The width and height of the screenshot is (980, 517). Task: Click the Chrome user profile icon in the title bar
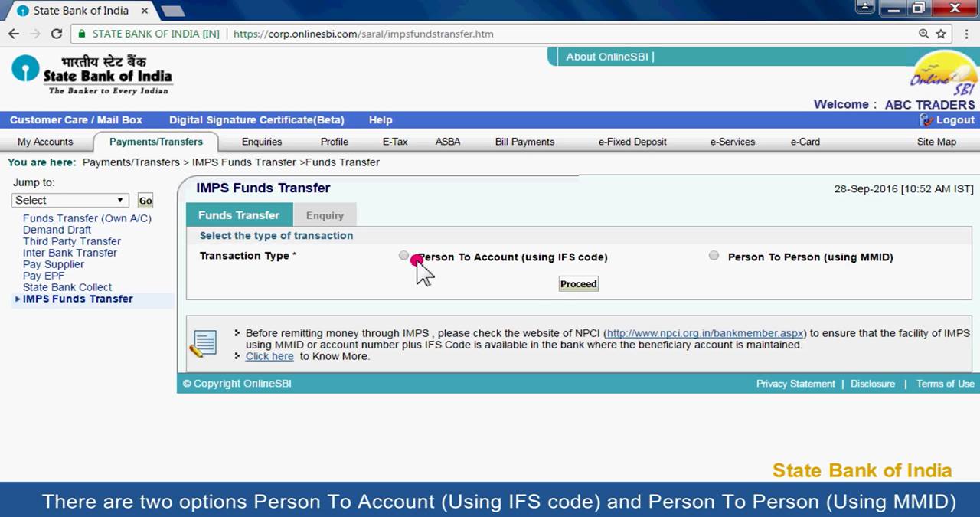pyautogui.click(x=865, y=8)
